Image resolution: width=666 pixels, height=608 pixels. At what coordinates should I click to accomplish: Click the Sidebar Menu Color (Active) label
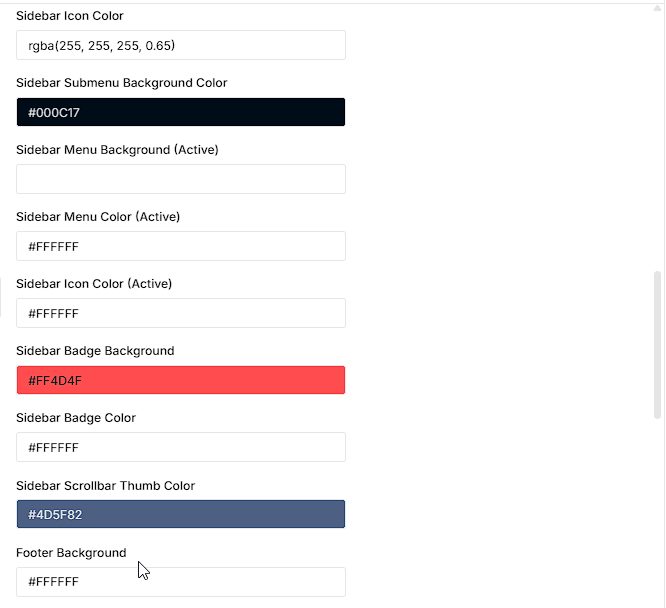pos(98,217)
